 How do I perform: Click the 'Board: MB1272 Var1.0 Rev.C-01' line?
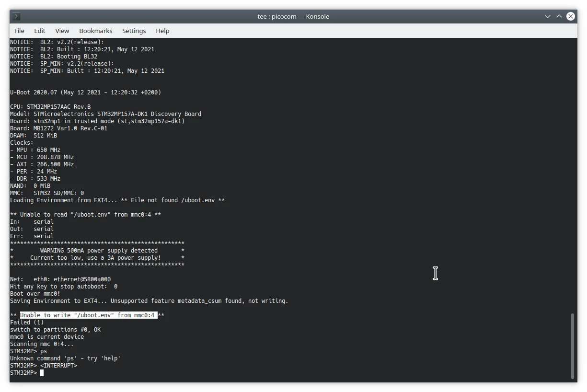[59, 128]
